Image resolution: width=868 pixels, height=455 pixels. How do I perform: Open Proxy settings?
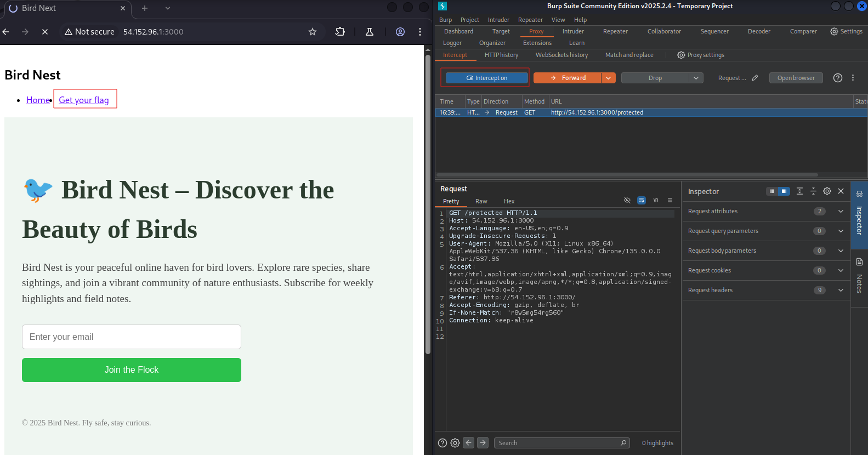click(x=701, y=55)
